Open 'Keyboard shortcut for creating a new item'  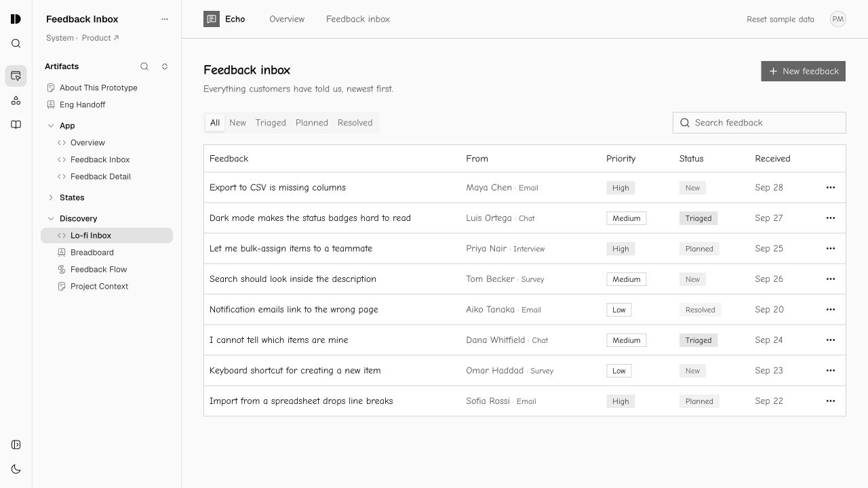click(295, 371)
